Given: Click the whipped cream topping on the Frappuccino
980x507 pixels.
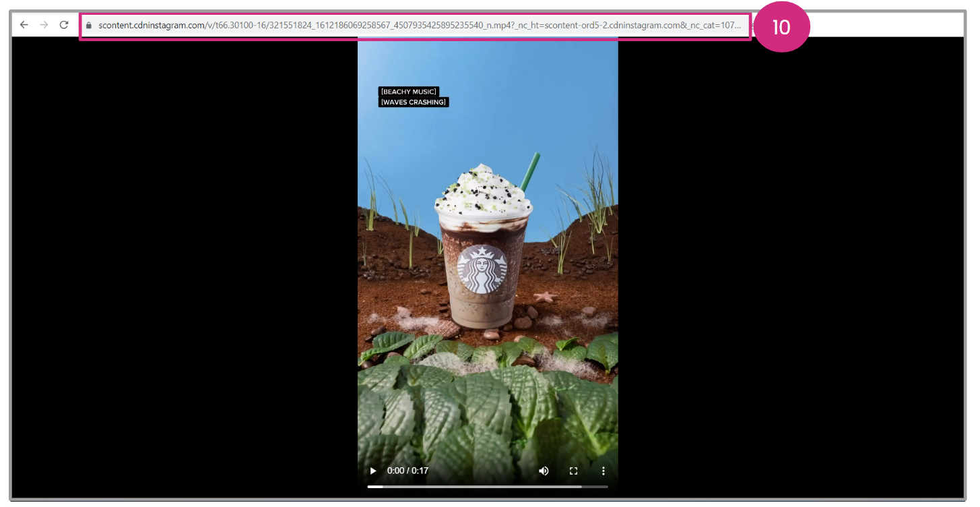Looking at the screenshot, I should click(482, 189).
